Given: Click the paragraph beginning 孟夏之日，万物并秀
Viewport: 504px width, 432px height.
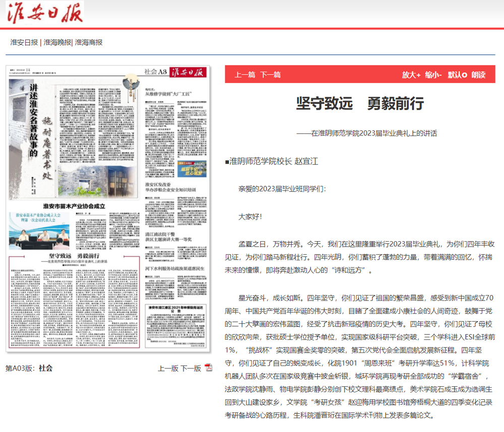Looking at the screenshot, I should click(x=360, y=257).
